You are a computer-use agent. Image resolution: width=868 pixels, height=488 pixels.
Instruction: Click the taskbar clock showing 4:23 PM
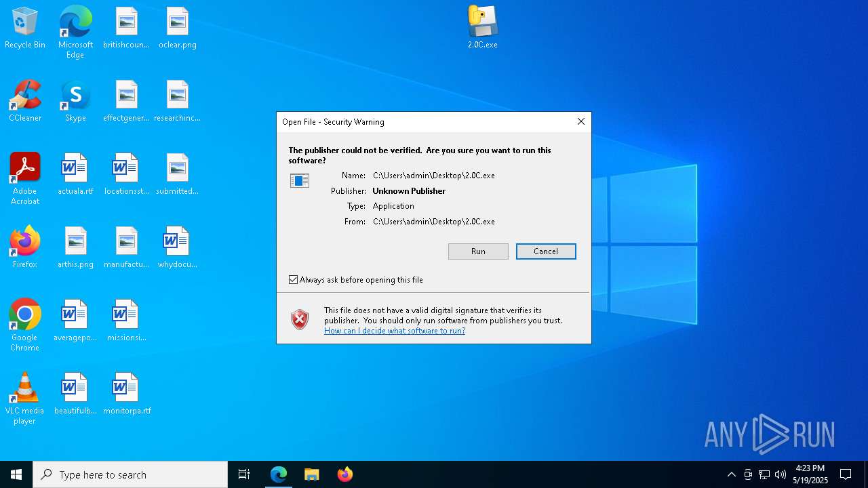810,474
